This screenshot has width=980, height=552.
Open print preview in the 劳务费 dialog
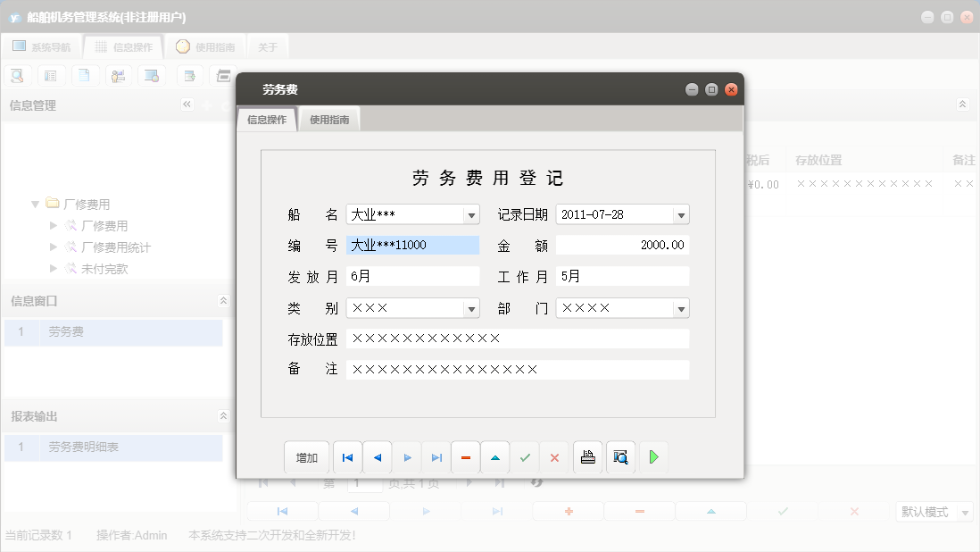click(620, 456)
